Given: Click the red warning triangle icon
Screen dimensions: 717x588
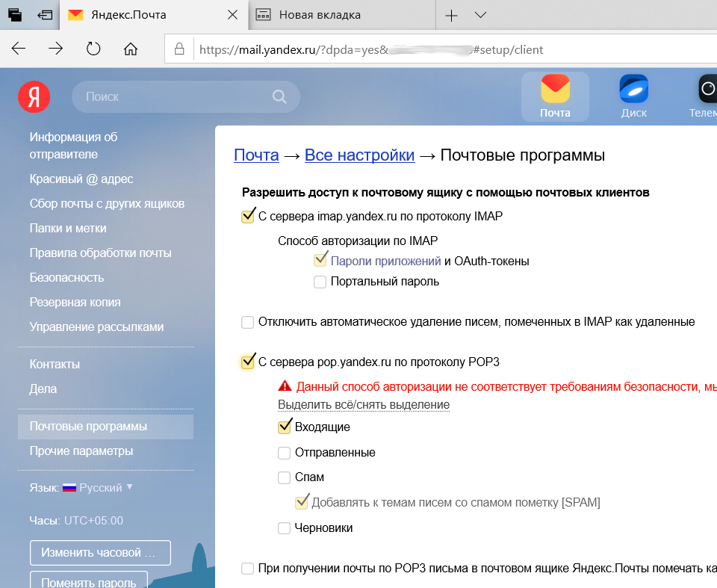Looking at the screenshot, I should 285,386.
